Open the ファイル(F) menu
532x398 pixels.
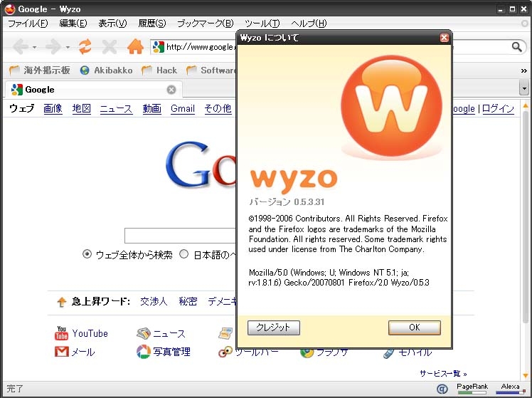[28, 23]
